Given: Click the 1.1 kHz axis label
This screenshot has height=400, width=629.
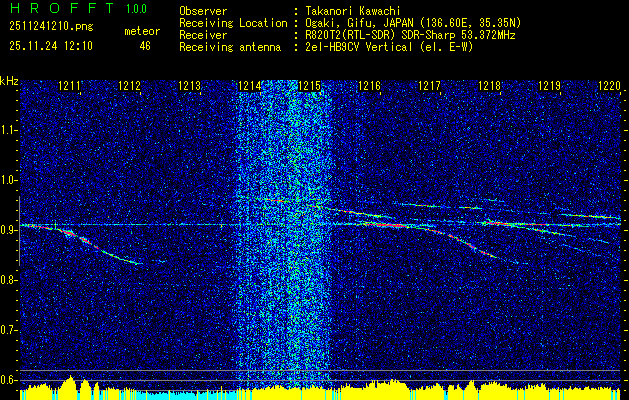Looking at the screenshot, I should 9,130.
